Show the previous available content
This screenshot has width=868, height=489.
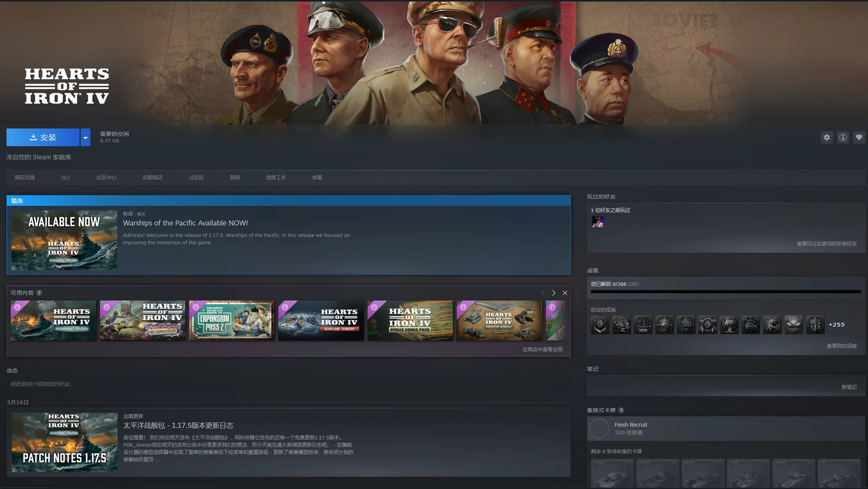543,293
